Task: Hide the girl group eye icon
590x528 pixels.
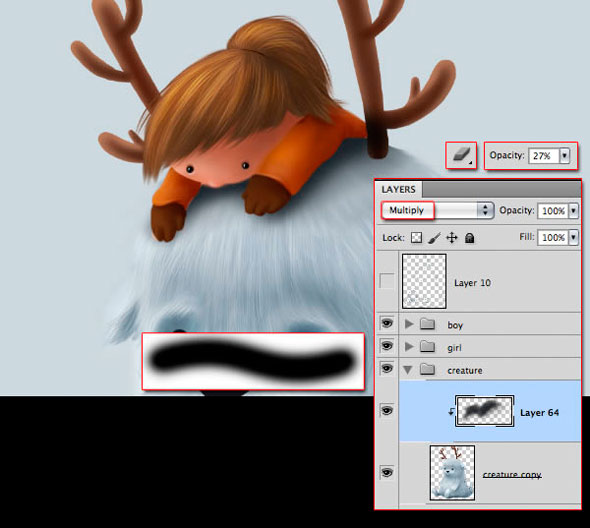Action: 387,346
